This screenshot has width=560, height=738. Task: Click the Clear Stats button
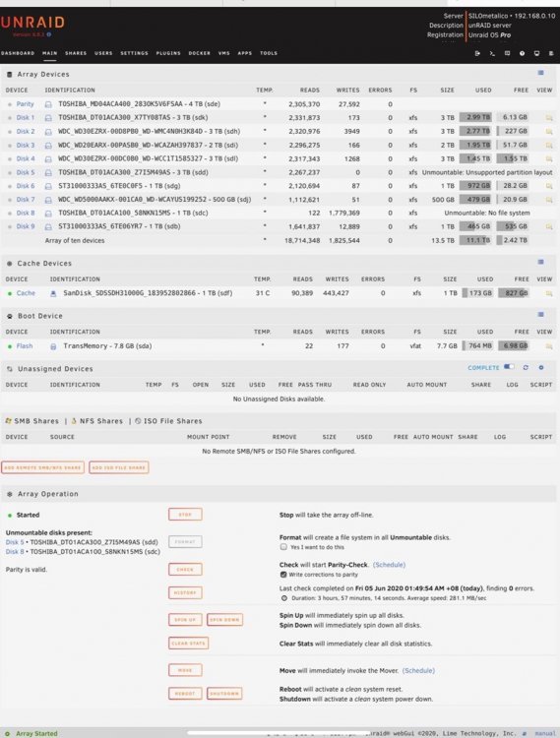tap(188, 644)
